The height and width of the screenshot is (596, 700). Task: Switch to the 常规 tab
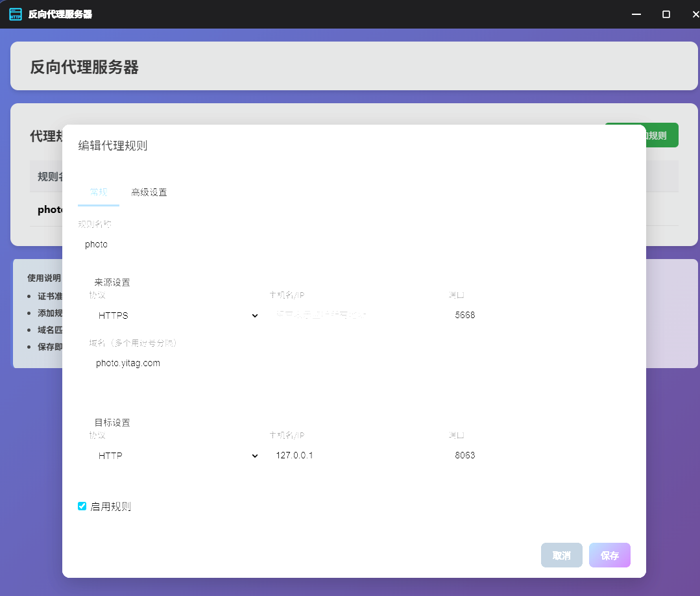click(99, 193)
